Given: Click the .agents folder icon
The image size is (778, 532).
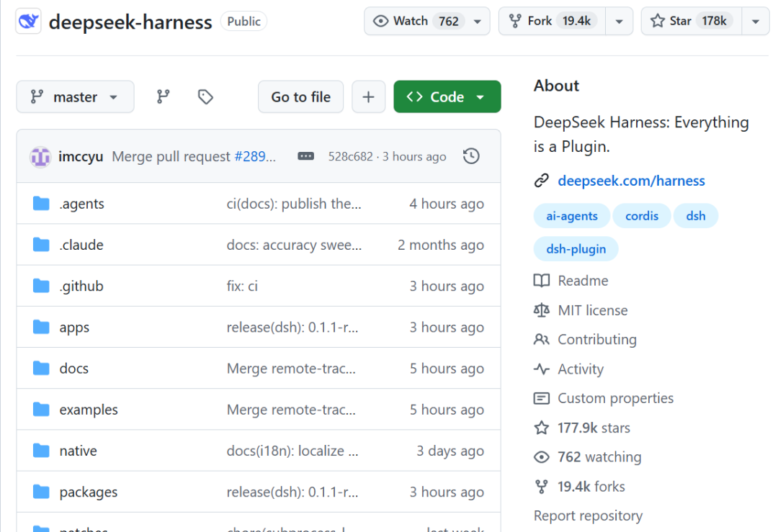Looking at the screenshot, I should pos(41,203).
